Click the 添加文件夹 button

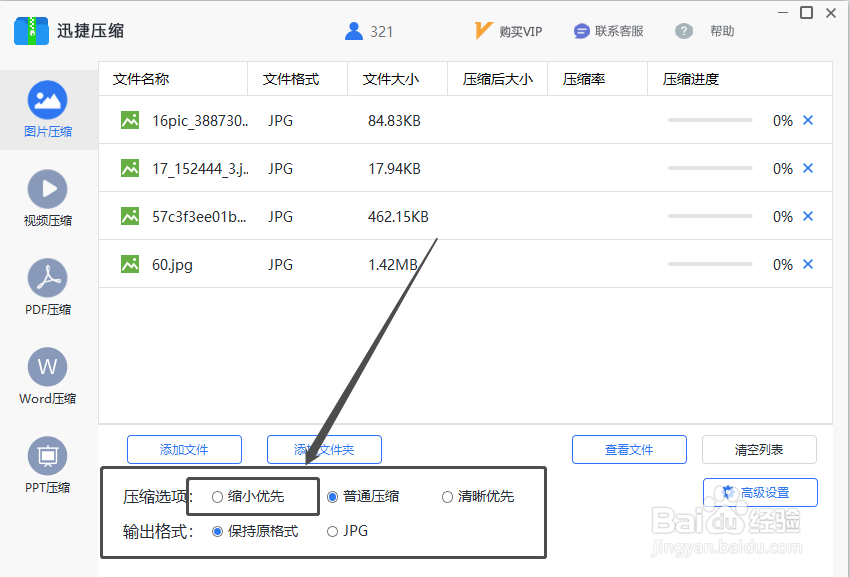[x=324, y=450]
